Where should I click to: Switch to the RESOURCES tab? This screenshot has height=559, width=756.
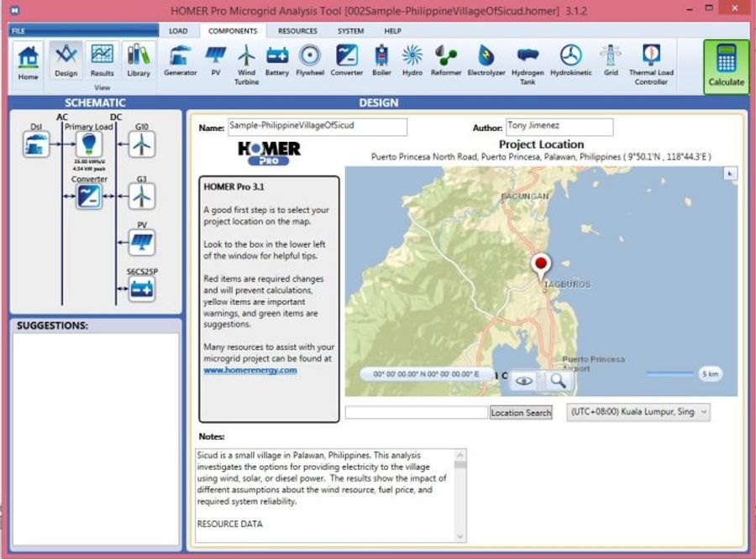[x=297, y=31]
